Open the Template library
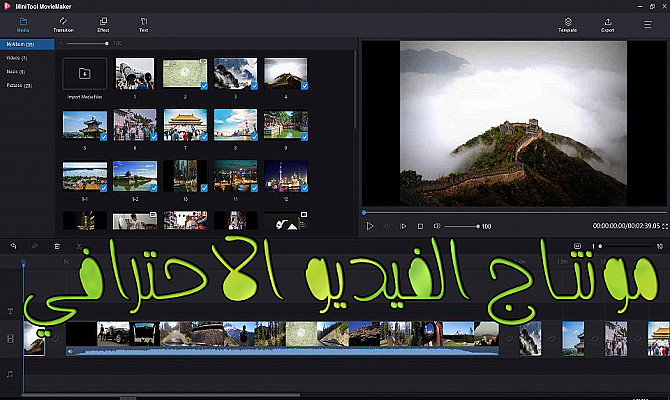Viewport: 670px width, 400px height. [x=567, y=25]
